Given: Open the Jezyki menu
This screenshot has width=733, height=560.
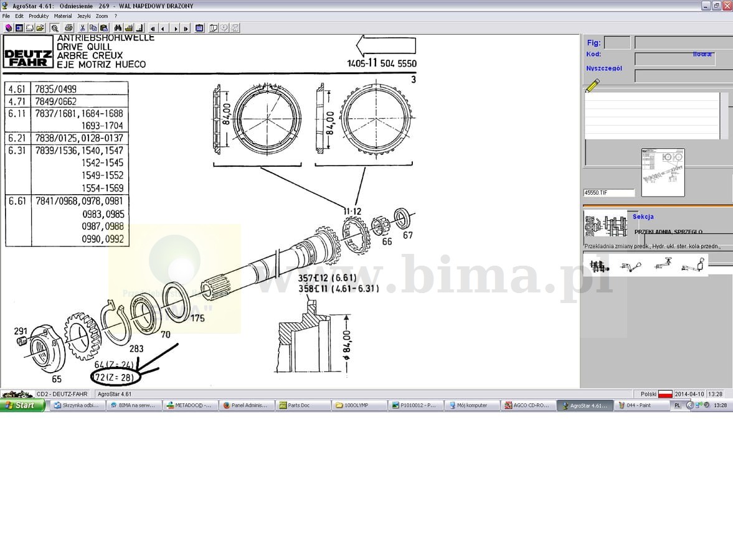Looking at the screenshot, I should point(84,16).
